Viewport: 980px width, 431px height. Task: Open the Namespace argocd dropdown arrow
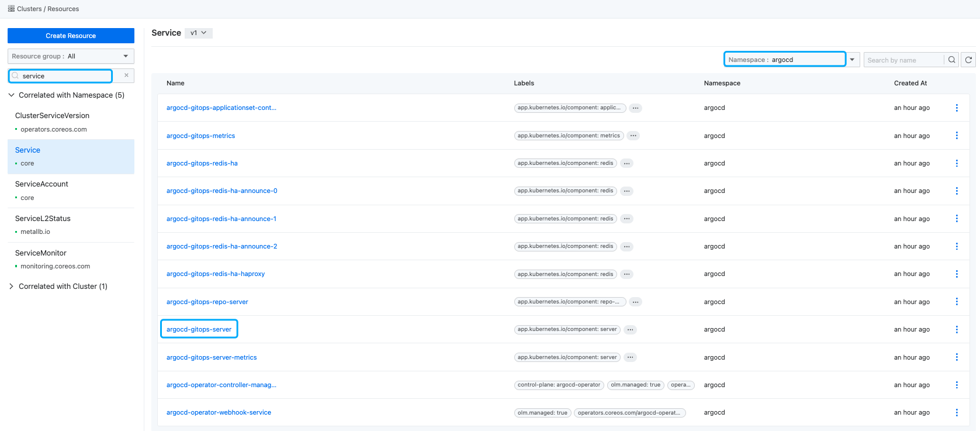coord(852,60)
